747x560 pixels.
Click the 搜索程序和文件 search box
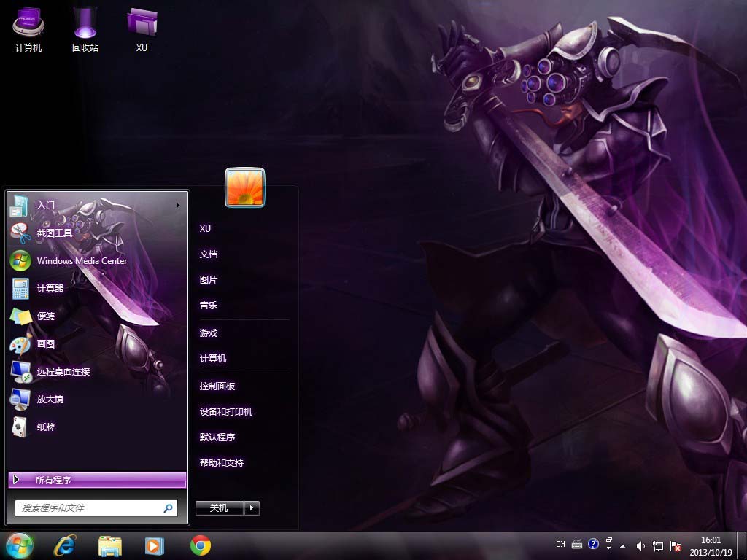pyautogui.click(x=89, y=507)
